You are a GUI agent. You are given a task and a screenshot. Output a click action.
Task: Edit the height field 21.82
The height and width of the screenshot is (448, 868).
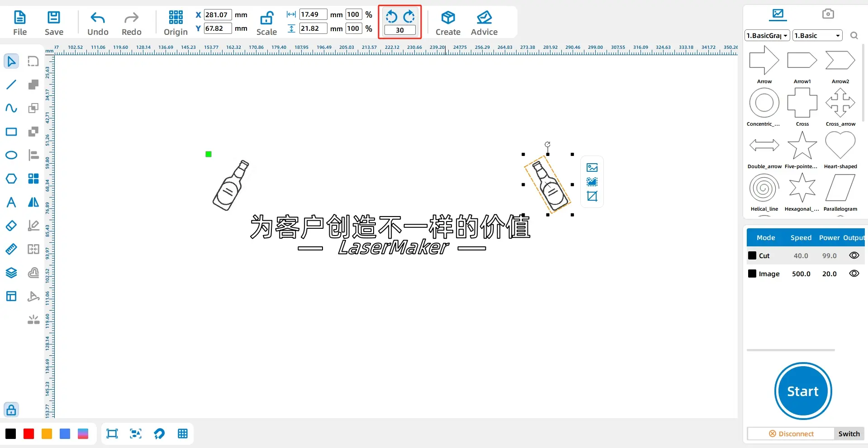pyautogui.click(x=313, y=28)
